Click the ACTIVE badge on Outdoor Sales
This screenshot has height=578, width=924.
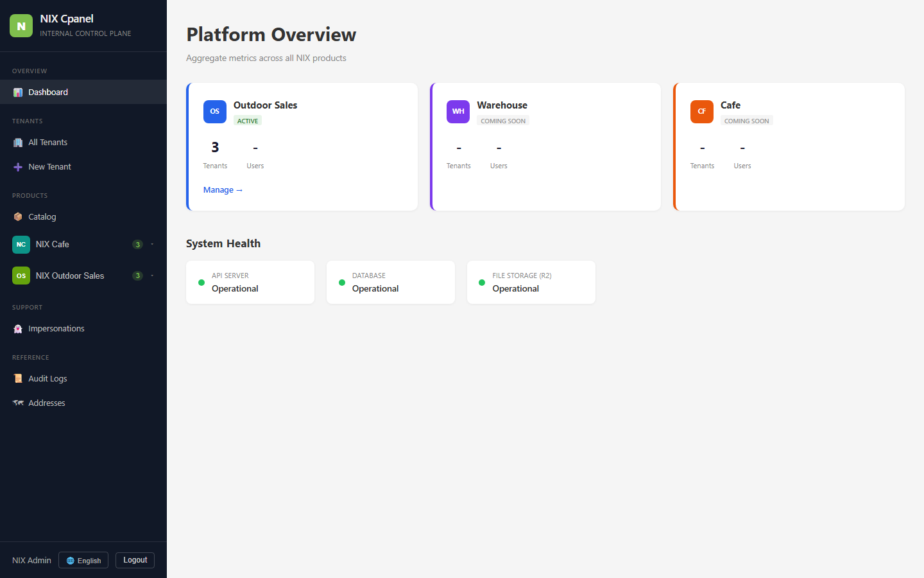pyautogui.click(x=248, y=121)
